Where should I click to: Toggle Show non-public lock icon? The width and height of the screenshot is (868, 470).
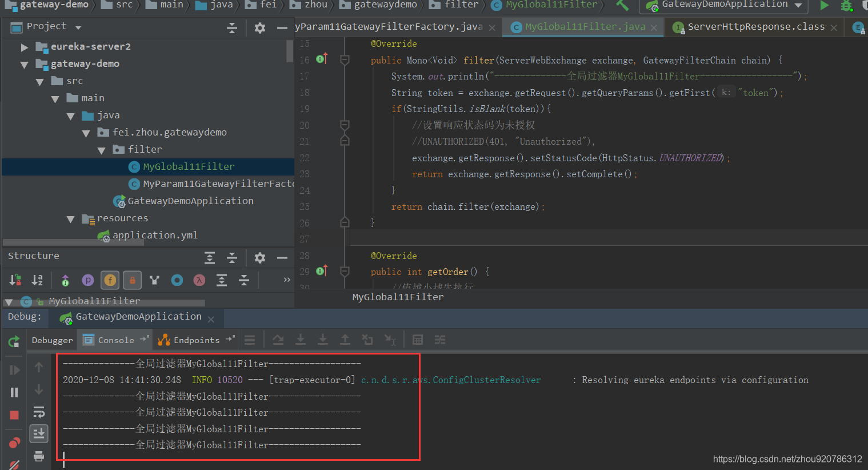(x=133, y=280)
